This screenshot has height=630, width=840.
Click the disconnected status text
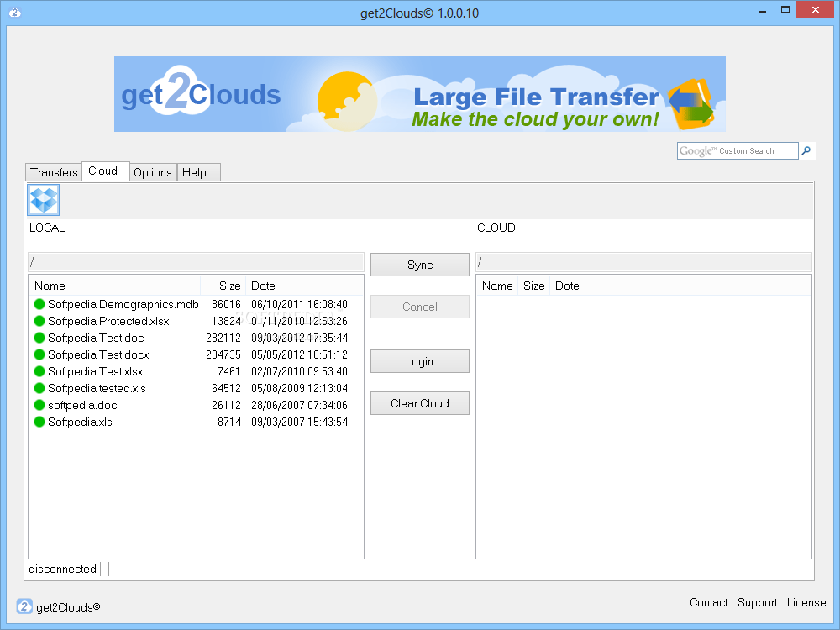pyautogui.click(x=62, y=569)
